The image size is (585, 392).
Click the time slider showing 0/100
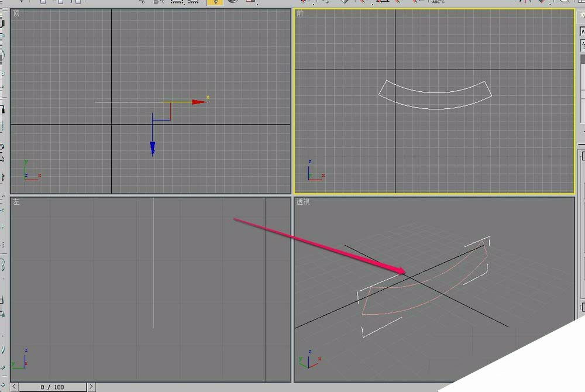click(53, 387)
